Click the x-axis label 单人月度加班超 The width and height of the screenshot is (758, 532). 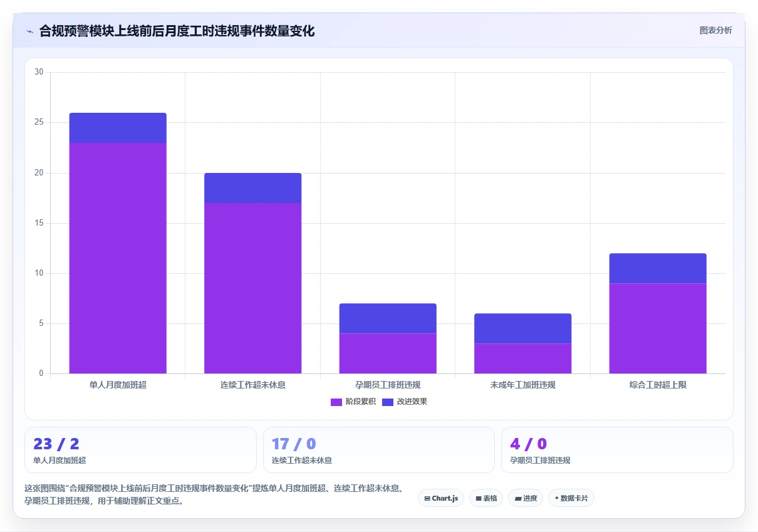118,385
